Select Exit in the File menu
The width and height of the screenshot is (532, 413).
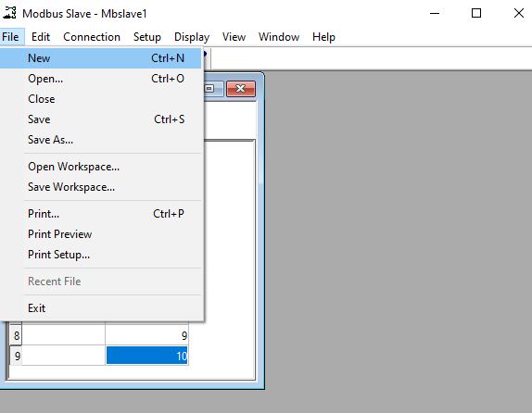(101, 308)
